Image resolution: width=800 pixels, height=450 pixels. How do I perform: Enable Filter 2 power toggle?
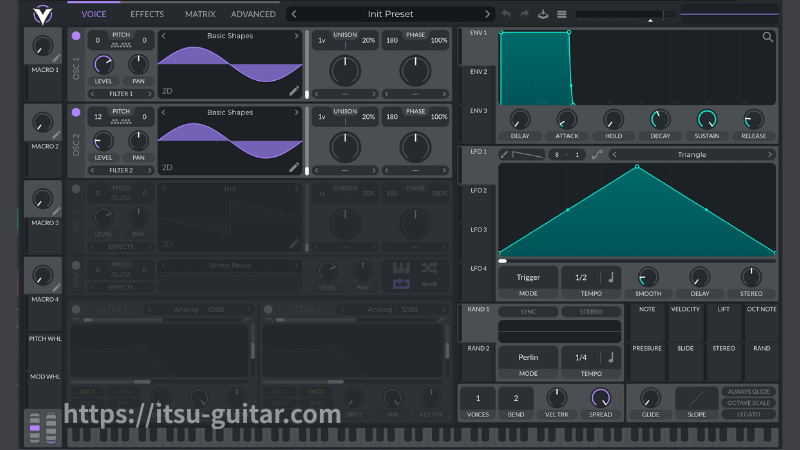coord(268,309)
